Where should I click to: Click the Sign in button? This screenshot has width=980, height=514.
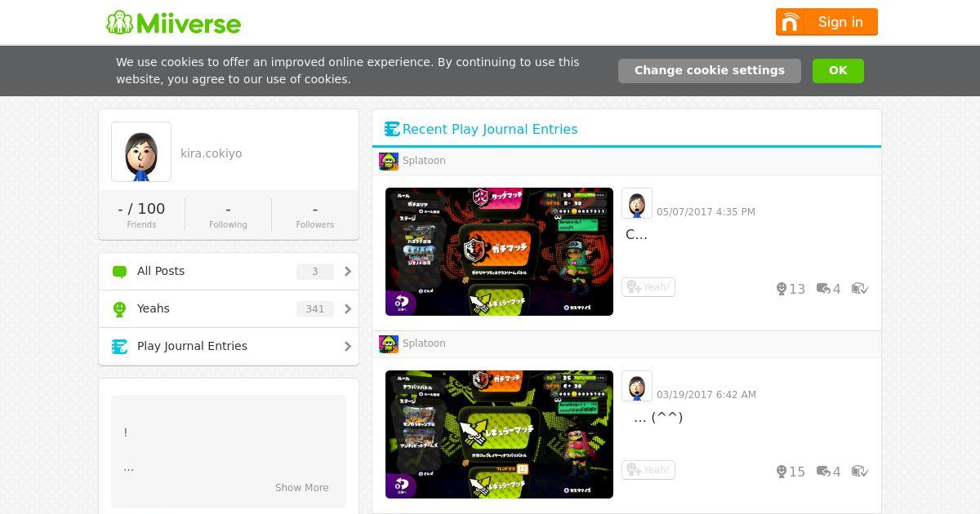(826, 22)
